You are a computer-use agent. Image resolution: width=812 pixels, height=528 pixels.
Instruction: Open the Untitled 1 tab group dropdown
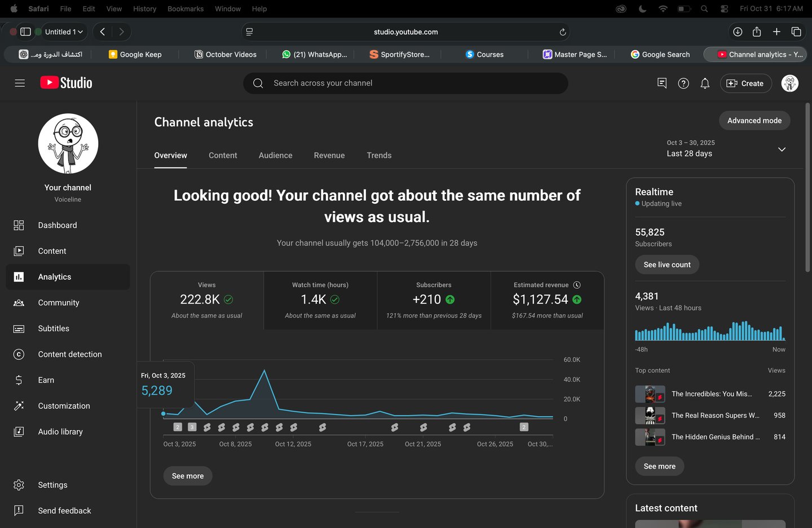[x=64, y=32]
